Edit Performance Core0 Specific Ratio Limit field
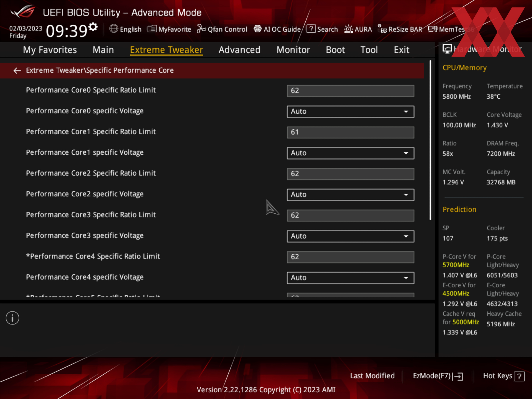 [x=351, y=91]
